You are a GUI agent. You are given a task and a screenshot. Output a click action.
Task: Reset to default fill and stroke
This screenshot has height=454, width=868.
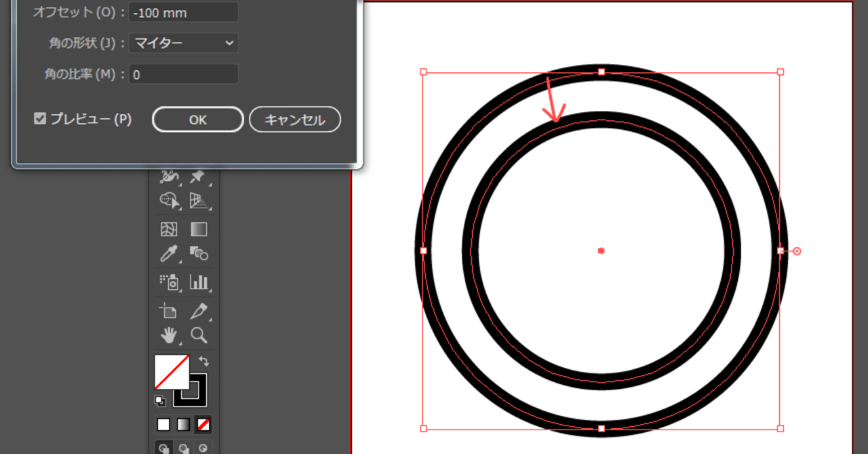(160, 400)
